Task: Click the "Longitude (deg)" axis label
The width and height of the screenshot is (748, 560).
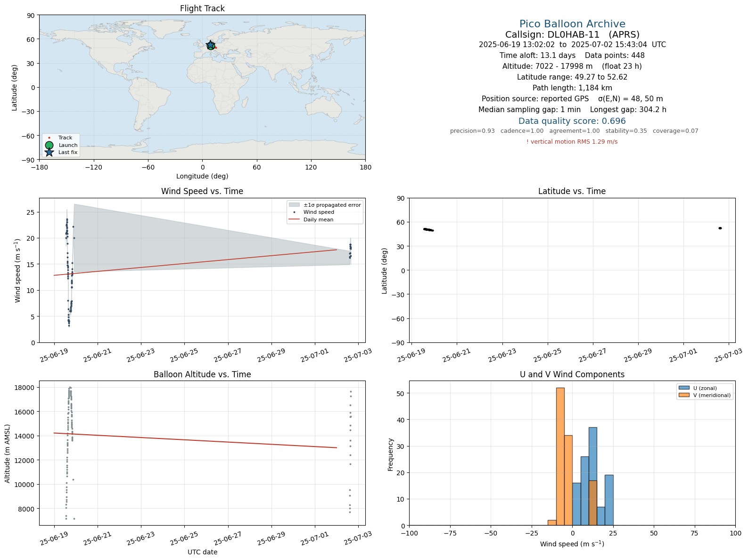Action: pos(202,176)
